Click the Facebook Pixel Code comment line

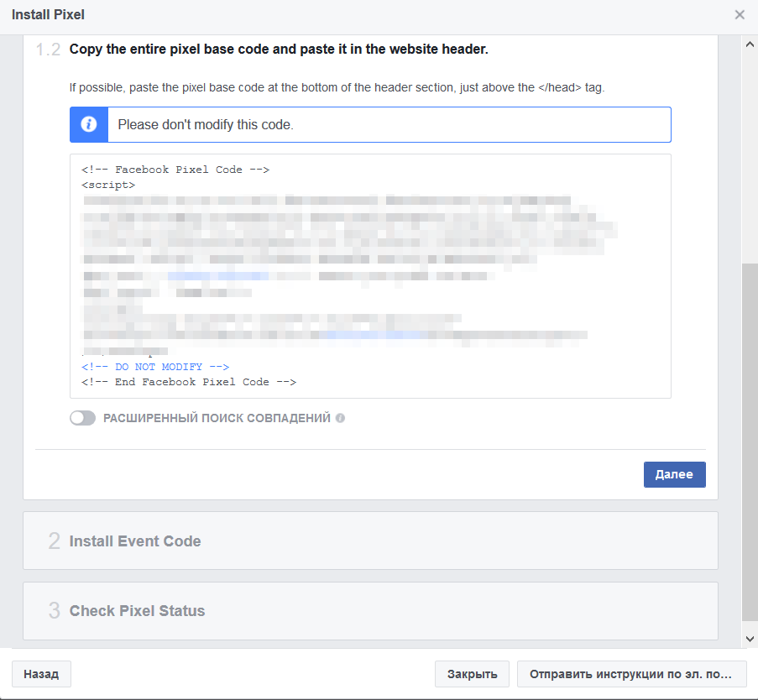click(x=175, y=170)
